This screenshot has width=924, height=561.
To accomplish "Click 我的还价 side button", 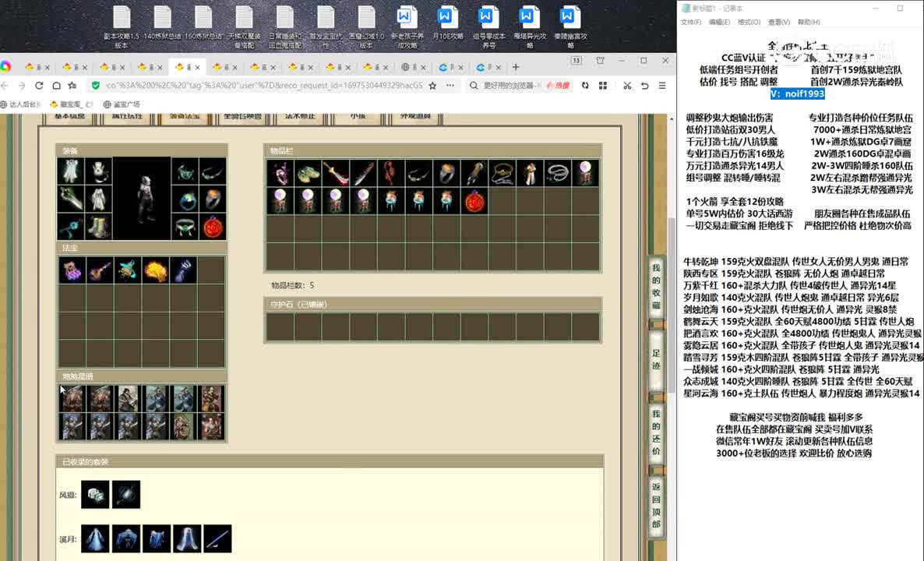I will (x=656, y=432).
